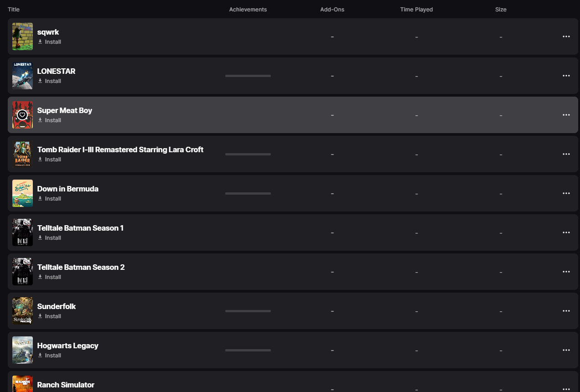This screenshot has width=580, height=392.
Task: Click the Down in Bermuda achievements progress bar
Action: [x=248, y=193]
